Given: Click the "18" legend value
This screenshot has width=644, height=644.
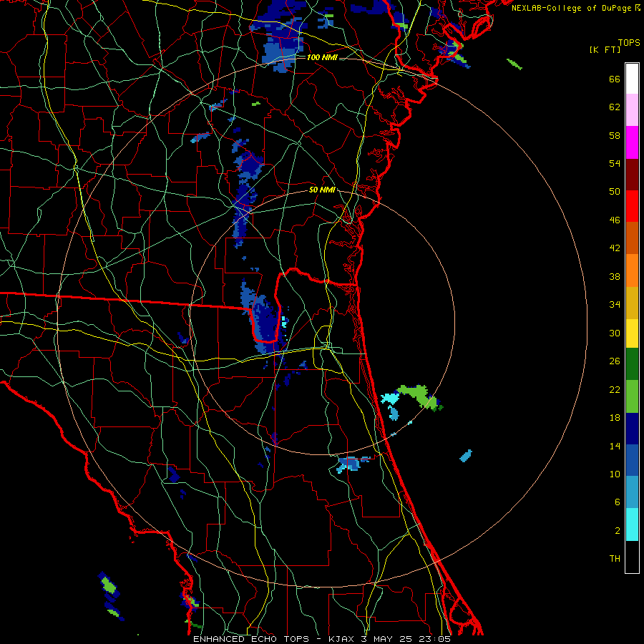Looking at the screenshot, I should click(x=615, y=418).
